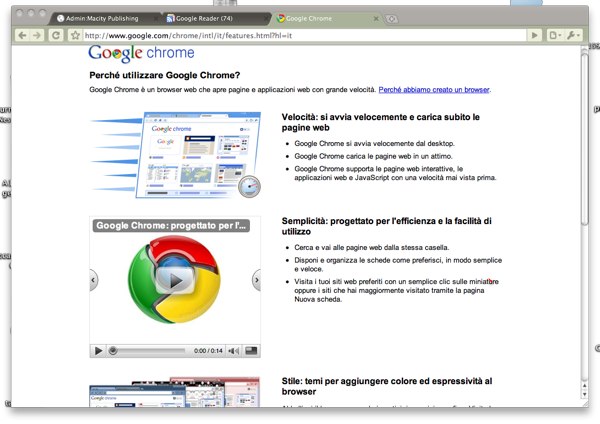Image resolution: width=600 pixels, height=424 pixels.
Task: Click the Google chrome logo
Action: [x=141, y=54]
